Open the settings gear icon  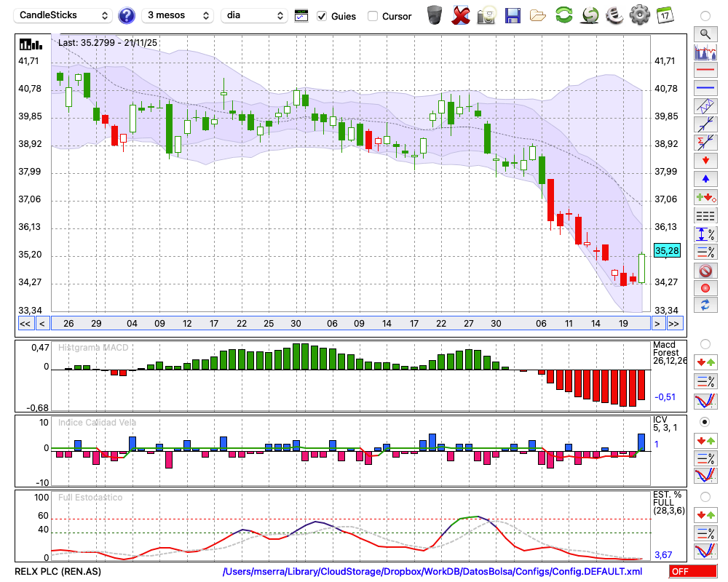pyautogui.click(x=640, y=15)
